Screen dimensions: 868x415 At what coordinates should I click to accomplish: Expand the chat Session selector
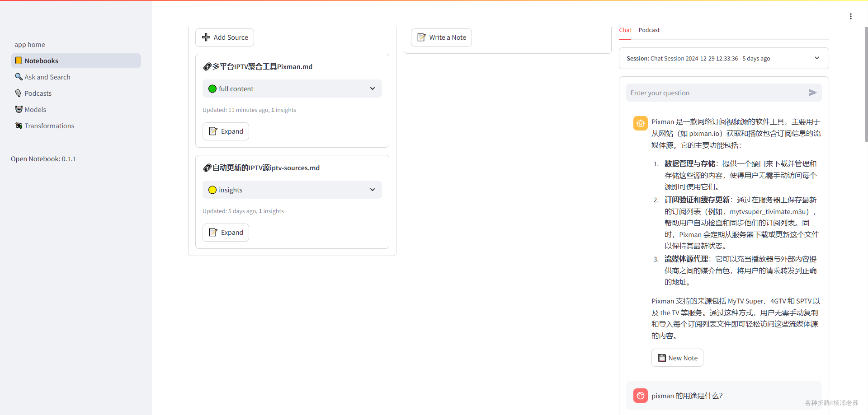(724, 58)
